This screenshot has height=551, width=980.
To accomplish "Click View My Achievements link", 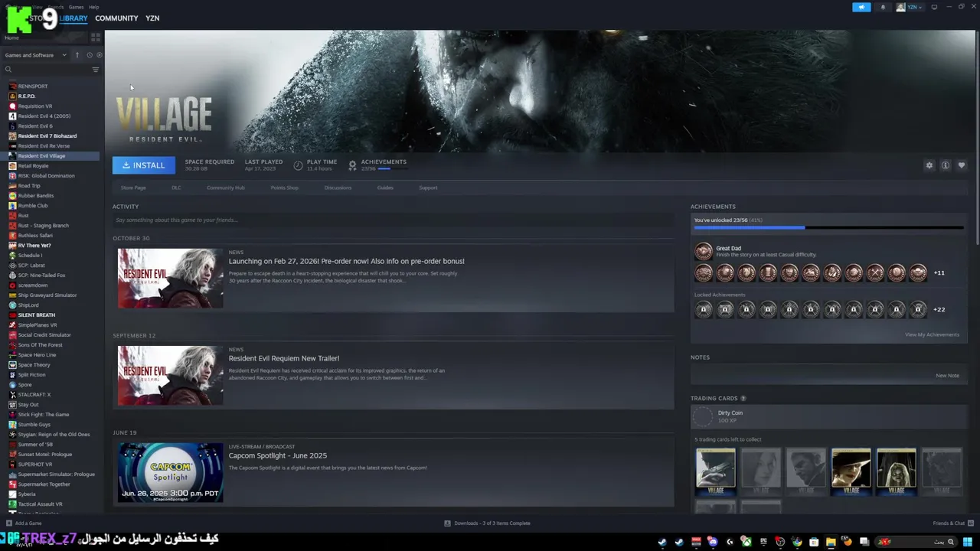I will (x=932, y=334).
